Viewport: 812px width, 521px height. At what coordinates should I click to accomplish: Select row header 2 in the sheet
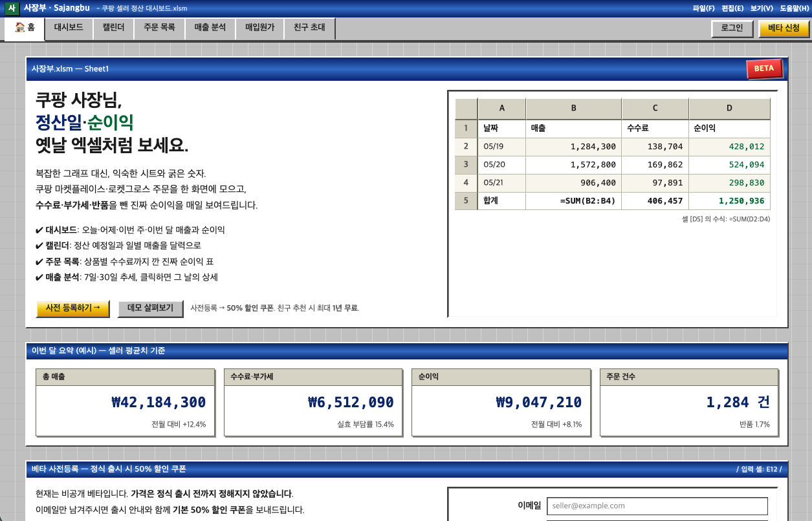tap(466, 147)
